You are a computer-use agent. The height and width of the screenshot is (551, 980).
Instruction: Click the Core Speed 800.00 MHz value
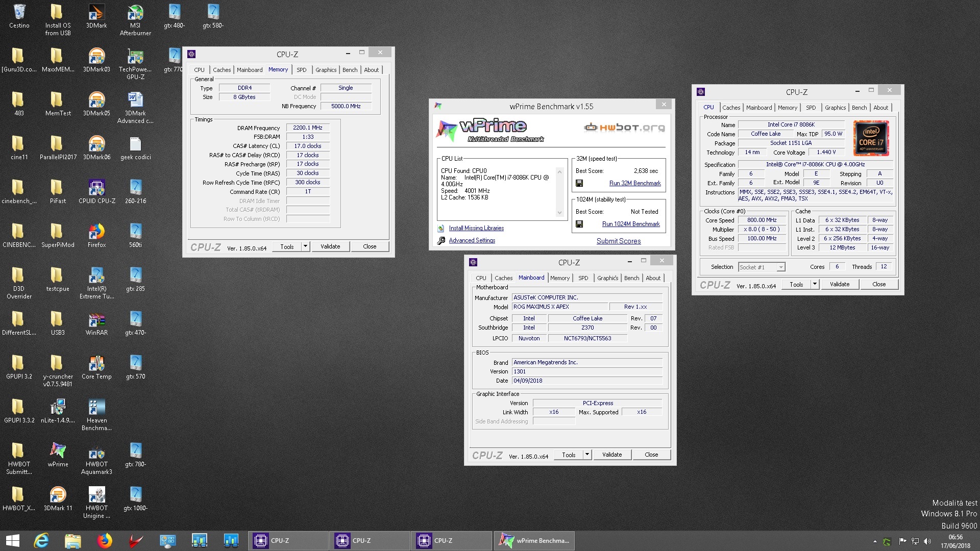click(762, 220)
